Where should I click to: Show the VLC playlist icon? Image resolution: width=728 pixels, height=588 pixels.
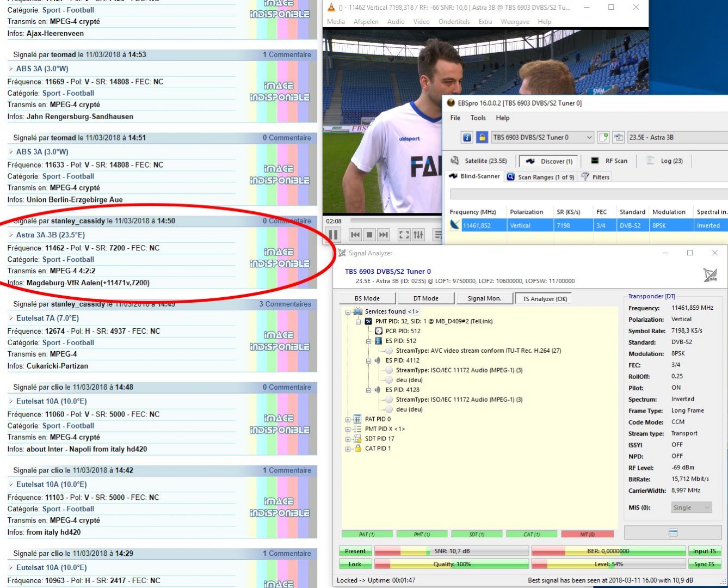437,235
